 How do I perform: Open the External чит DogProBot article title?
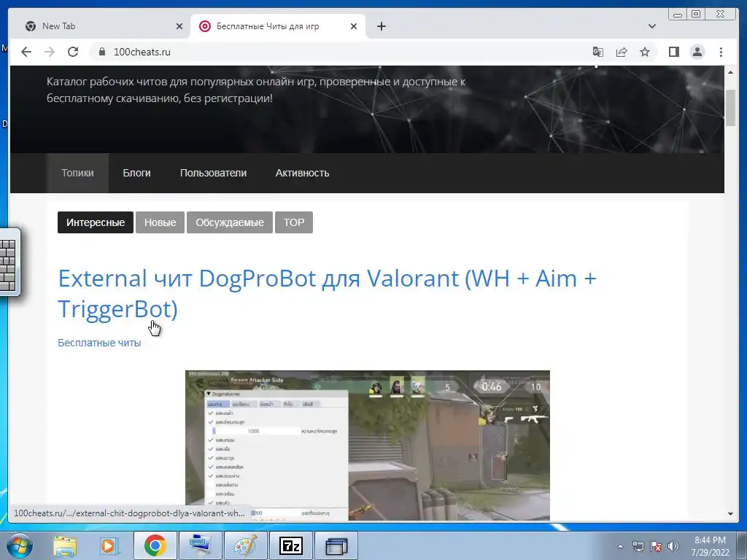327,293
